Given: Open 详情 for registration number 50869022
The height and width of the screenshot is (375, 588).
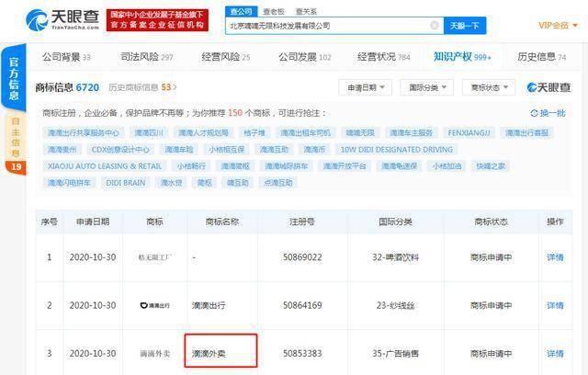Looking at the screenshot, I should click(555, 257).
